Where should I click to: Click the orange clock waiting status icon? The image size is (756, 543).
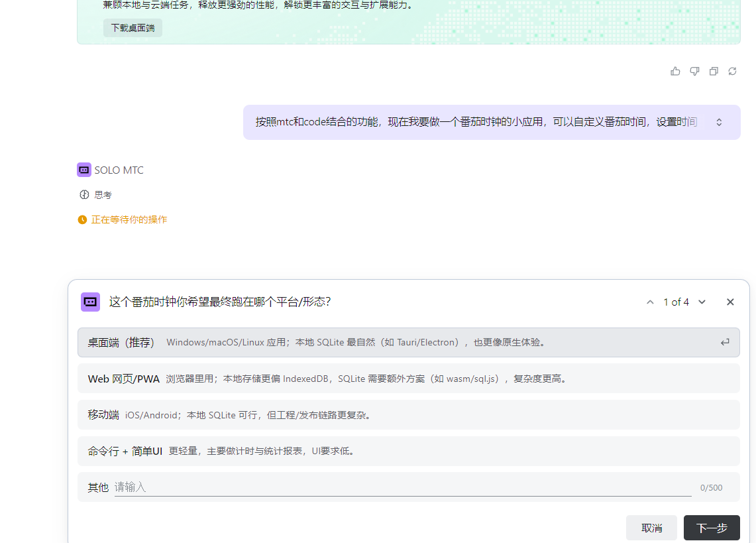(83, 219)
